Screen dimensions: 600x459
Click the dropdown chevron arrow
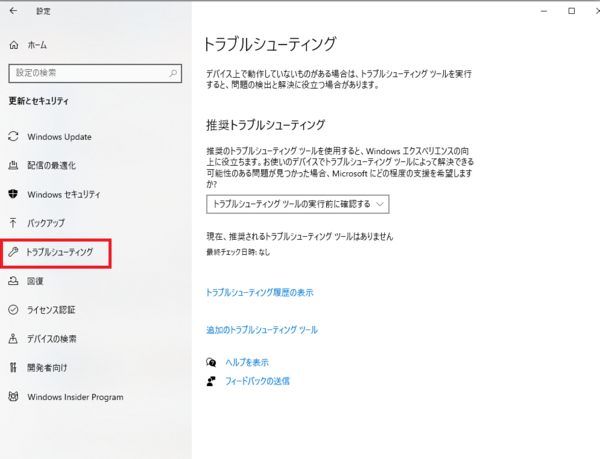point(380,204)
